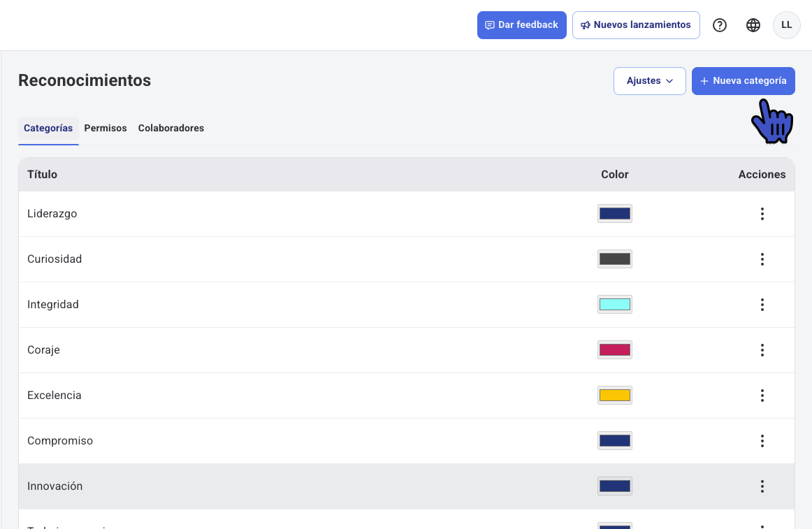Switch to the Permisos tab
The height and width of the screenshot is (529, 812).
click(x=106, y=129)
